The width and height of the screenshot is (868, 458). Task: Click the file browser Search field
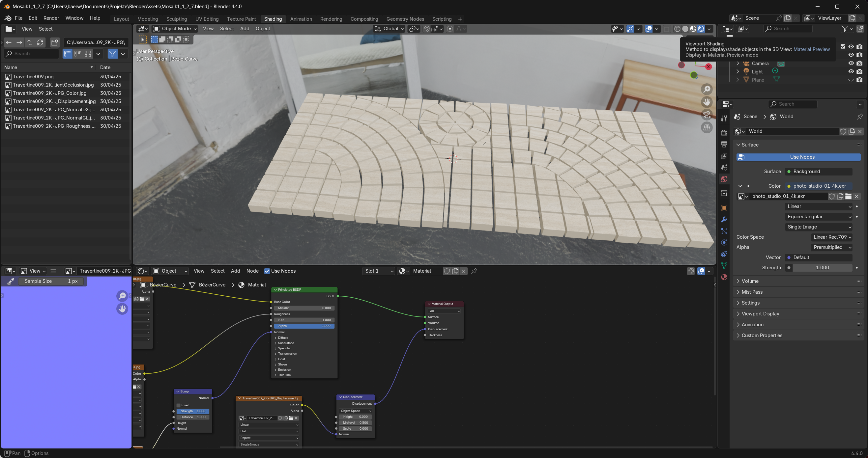32,54
